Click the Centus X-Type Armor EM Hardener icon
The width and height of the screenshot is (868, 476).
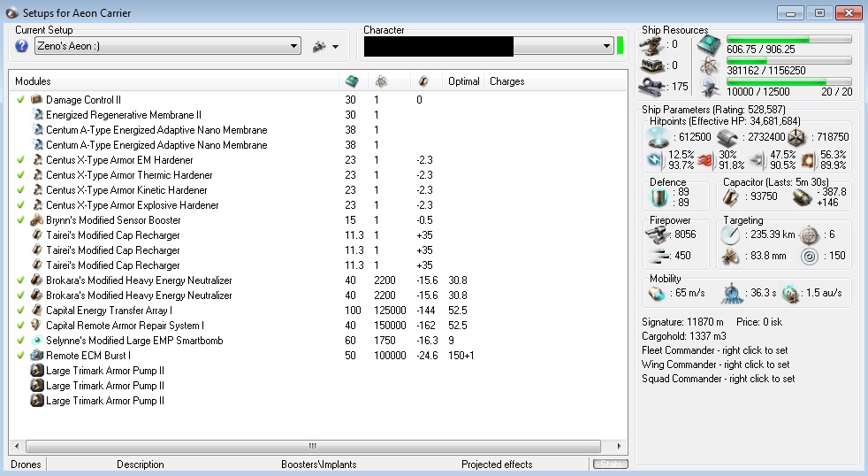37,159
